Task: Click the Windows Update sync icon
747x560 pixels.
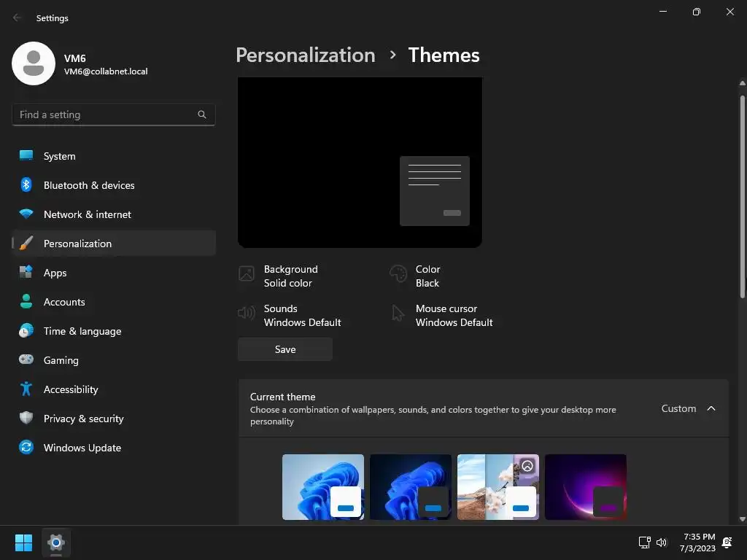Action: pos(26,447)
